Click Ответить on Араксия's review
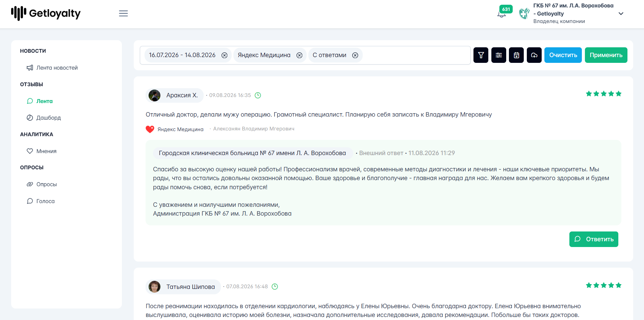The width and height of the screenshot is (644, 320). click(x=594, y=239)
